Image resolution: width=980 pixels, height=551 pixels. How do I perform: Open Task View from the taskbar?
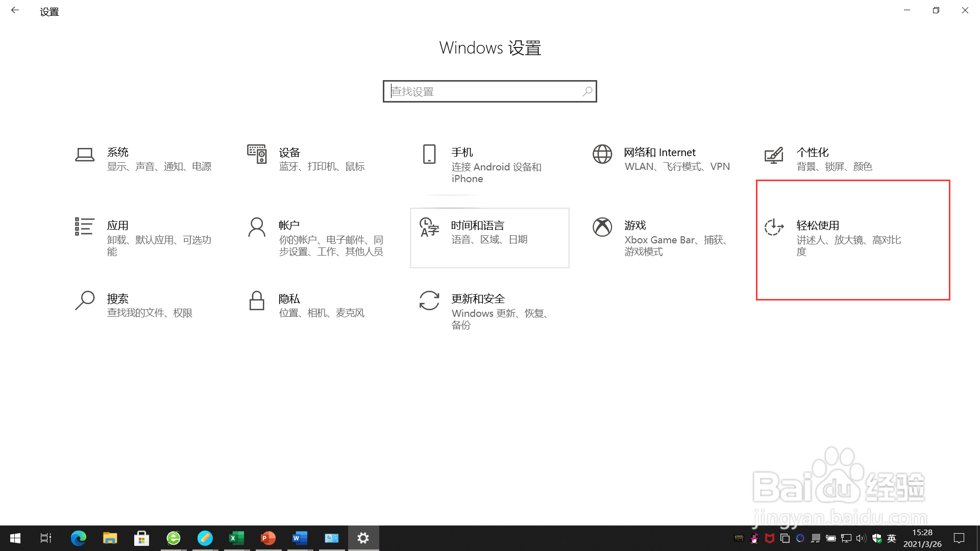(46, 538)
